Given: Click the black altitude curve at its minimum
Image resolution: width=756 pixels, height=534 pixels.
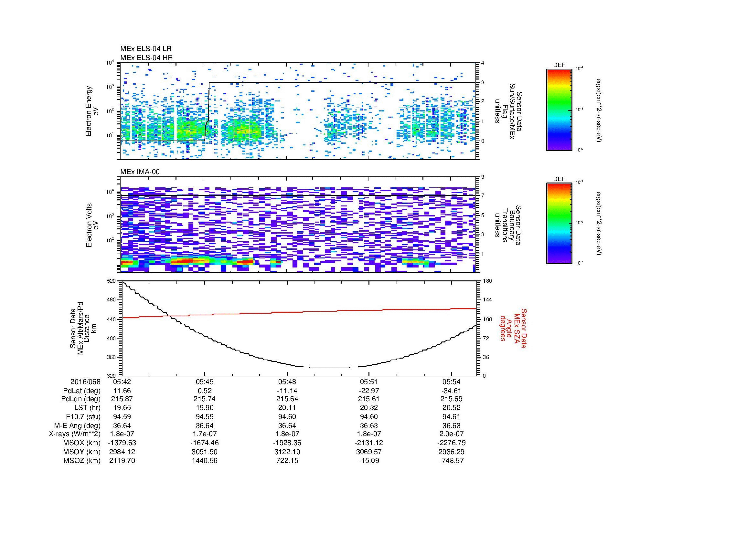Looking at the screenshot, I should [x=329, y=368].
